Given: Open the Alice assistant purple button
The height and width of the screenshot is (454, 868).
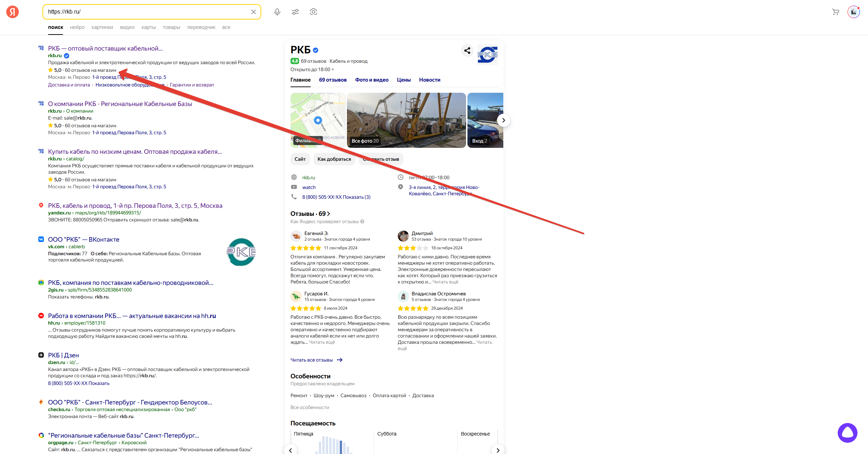Looking at the screenshot, I should coord(847,433).
